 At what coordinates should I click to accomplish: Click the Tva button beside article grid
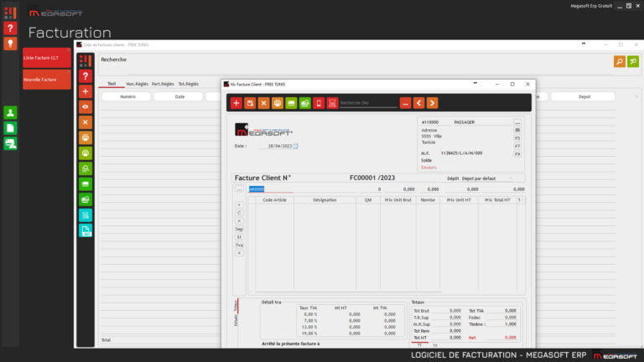(239, 245)
